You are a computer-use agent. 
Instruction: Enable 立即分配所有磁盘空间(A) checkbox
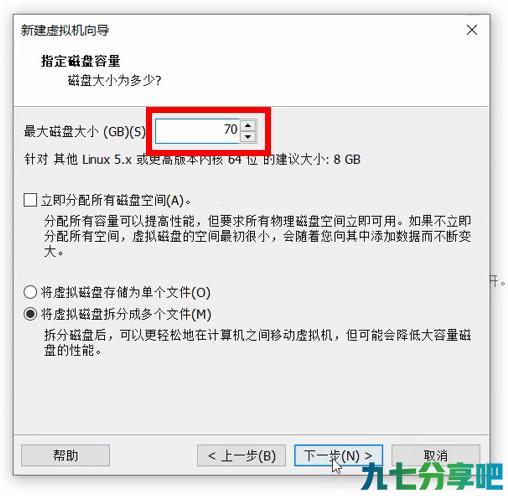(x=30, y=200)
